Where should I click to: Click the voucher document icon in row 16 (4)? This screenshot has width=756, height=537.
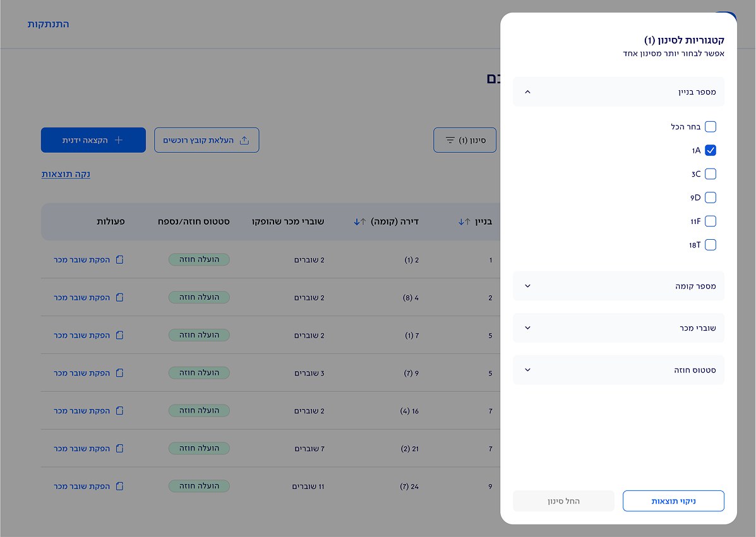click(120, 410)
